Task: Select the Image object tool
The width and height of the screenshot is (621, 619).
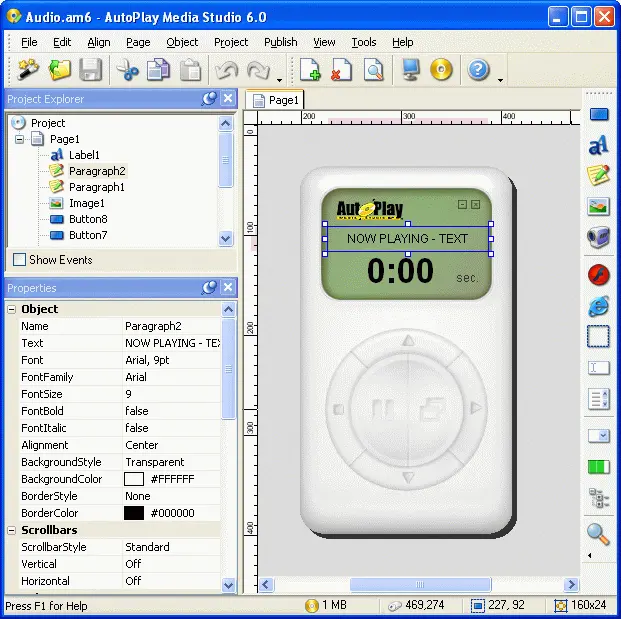Action: [x=598, y=207]
